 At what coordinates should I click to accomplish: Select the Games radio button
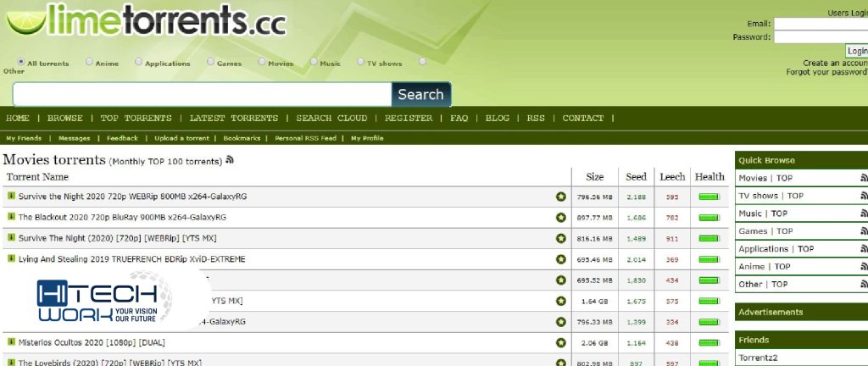pyautogui.click(x=210, y=61)
